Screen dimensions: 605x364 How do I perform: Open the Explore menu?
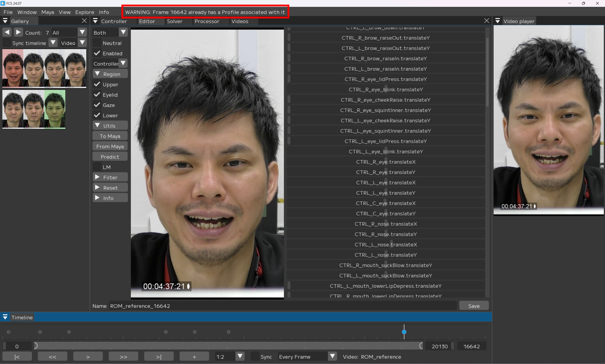(85, 12)
